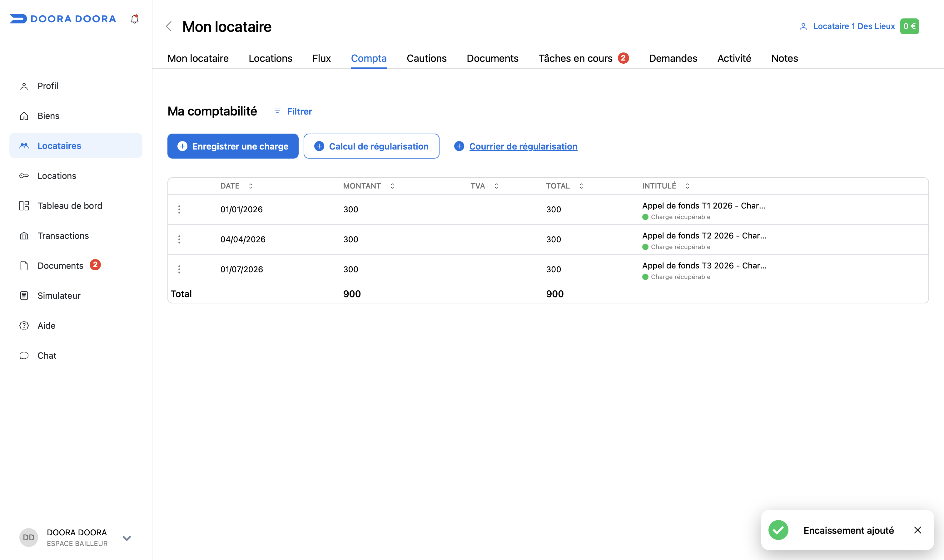Click the green checkmark in the toast

click(x=778, y=530)
